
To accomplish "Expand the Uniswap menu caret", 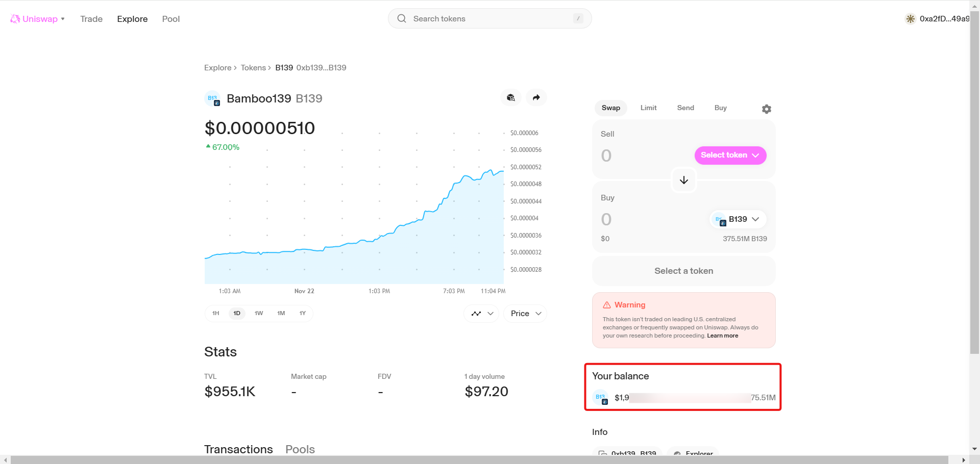I will coord(63,19).
